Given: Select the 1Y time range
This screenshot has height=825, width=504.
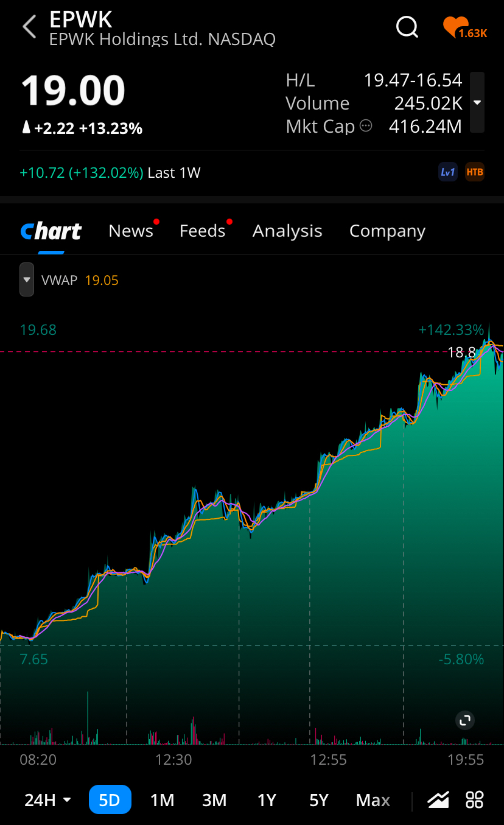Looking at the screenshot, I should coord(267,799).
